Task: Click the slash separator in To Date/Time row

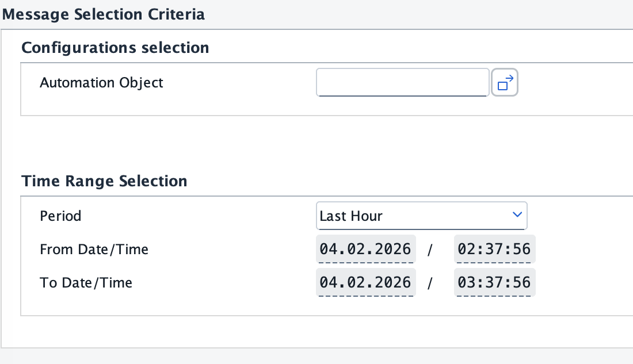Action: coord(430,283)
